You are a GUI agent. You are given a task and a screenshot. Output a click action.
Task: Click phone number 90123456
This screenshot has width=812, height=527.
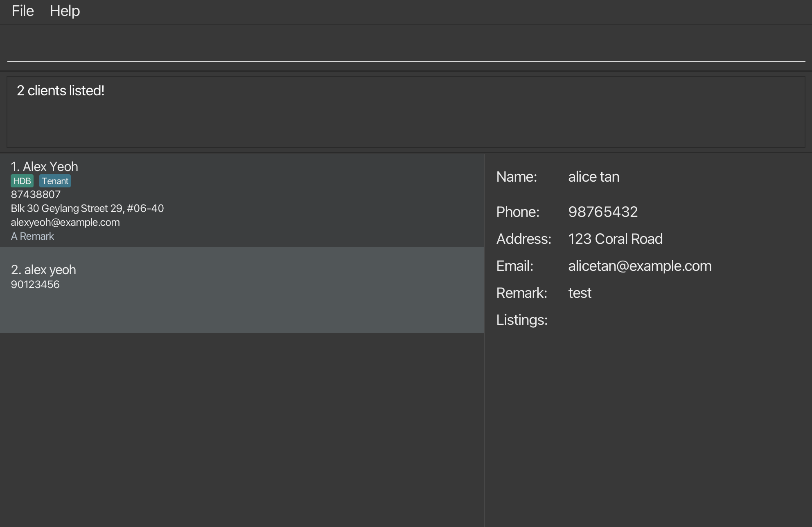click(x=35, y=284)
